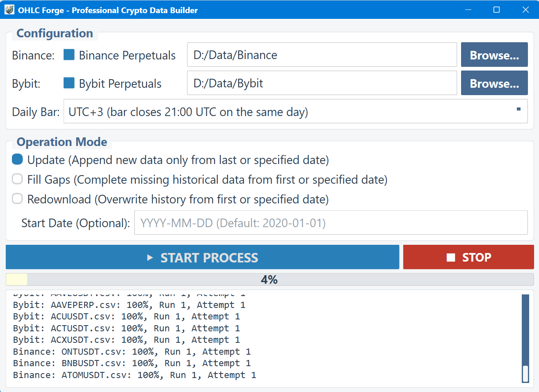Click the Binance path field D:/Data/Binance

(x=322, y=55)
